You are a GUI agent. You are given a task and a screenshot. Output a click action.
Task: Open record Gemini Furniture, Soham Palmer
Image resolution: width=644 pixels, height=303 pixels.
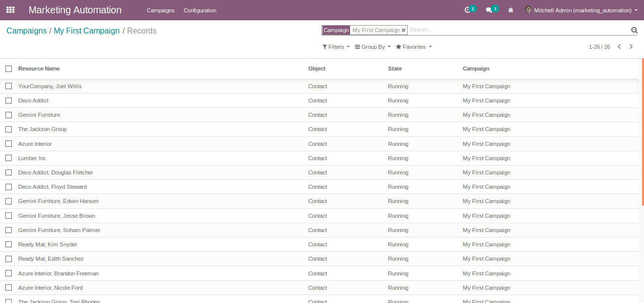[59, 230]
